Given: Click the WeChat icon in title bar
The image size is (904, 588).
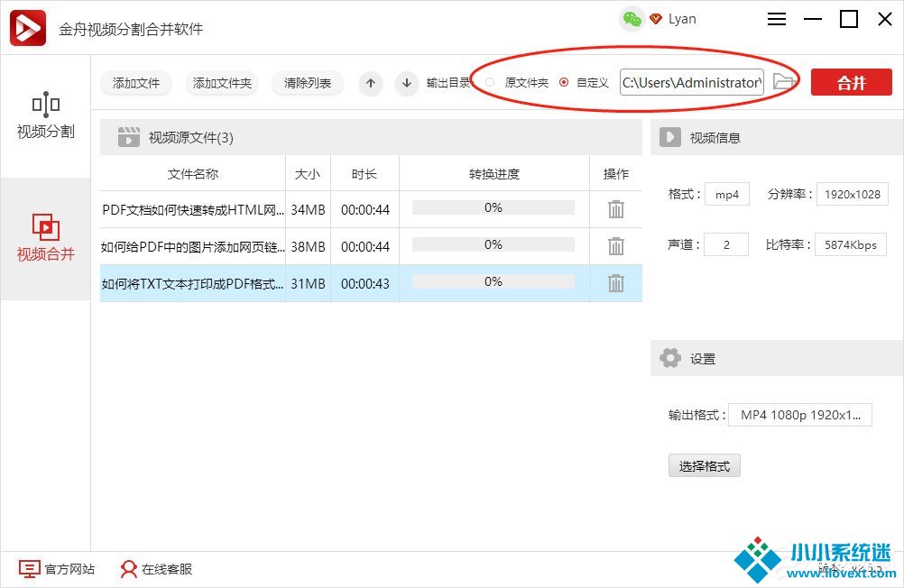Looking at the screenshot, I should point(632,19).
